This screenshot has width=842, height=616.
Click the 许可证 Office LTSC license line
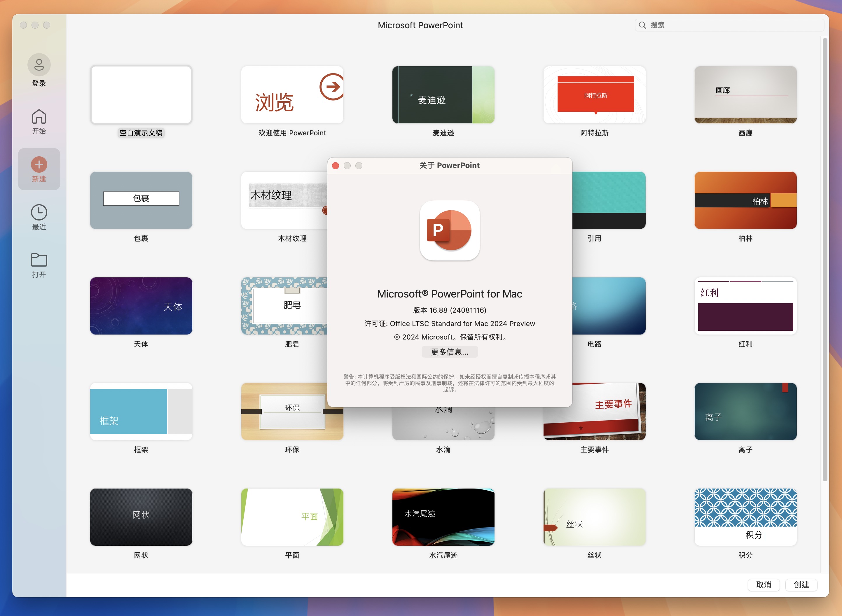(x=449, y=324)
